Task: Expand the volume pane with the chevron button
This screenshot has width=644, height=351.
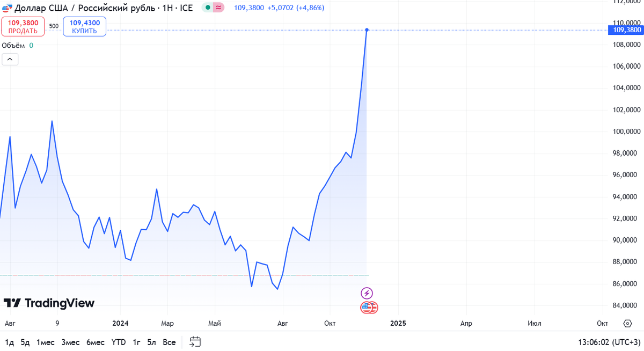Action: [10, 58]
